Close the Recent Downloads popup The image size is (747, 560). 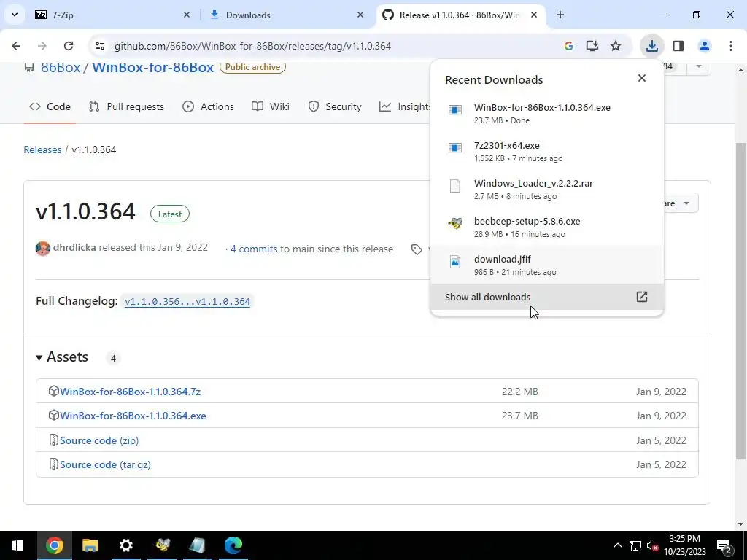point(642,78)
